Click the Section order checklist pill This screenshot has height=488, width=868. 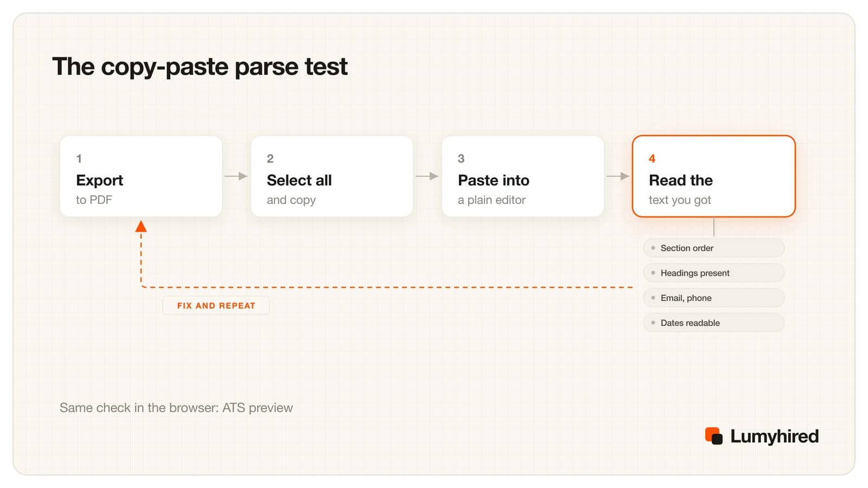pyautogui.click(x=714, y=248)
